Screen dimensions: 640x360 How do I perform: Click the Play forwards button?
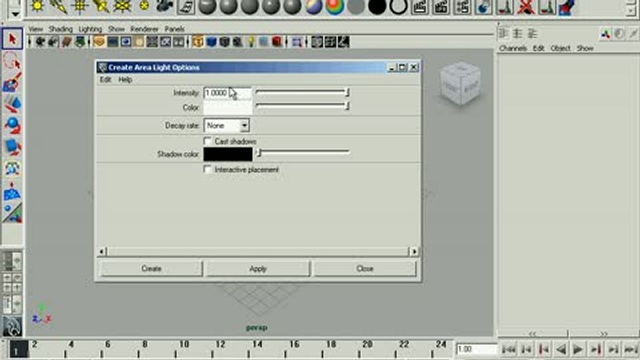(x=578, y=349)
